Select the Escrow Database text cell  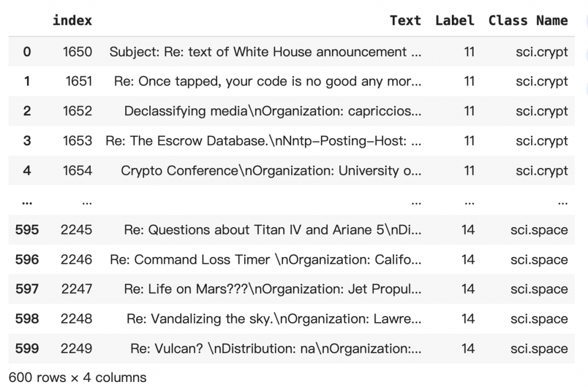263,141
